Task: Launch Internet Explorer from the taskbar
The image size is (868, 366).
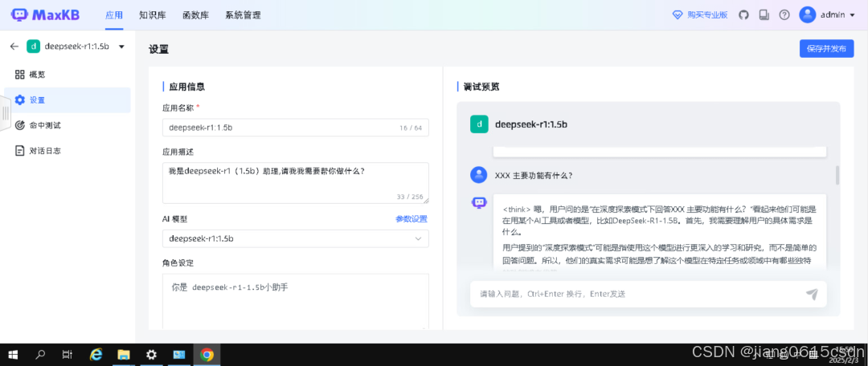Action: 96,355
